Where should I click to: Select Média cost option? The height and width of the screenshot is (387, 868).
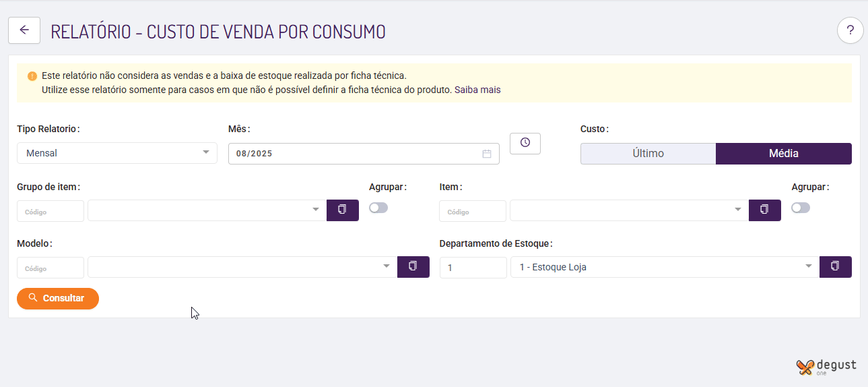783,154
